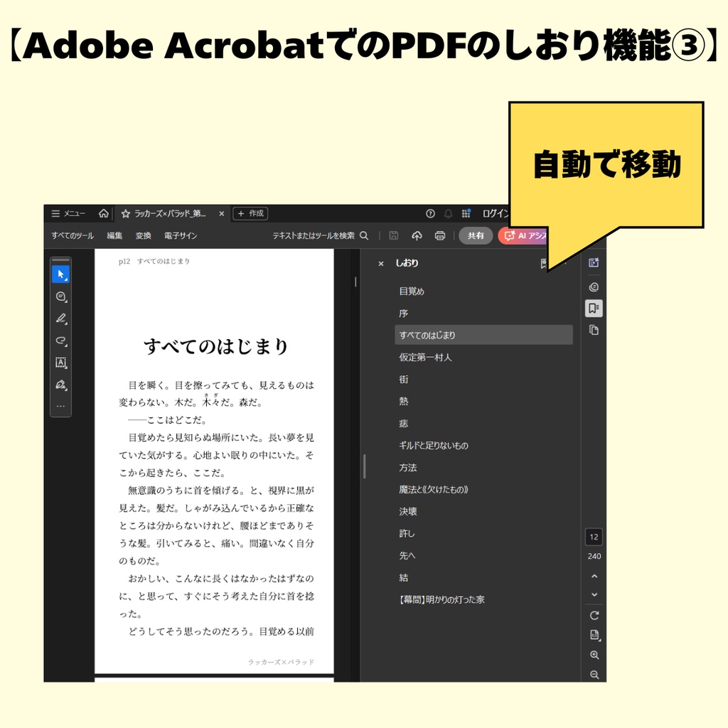Choose the highlighter pen tool
Screen dimensions: 728x728
coord(61,318)
